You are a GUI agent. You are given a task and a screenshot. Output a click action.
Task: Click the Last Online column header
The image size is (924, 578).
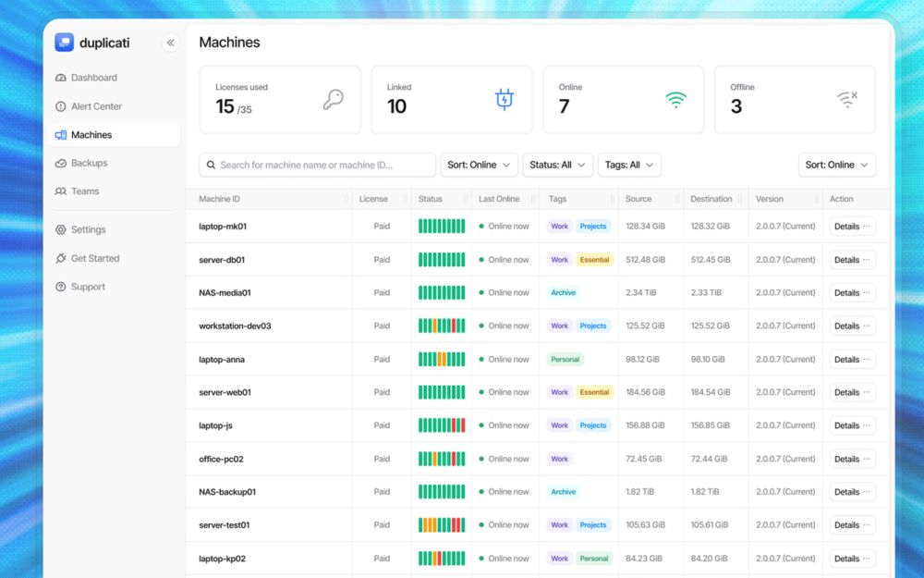pyautogui.click(x=499, y=199)
